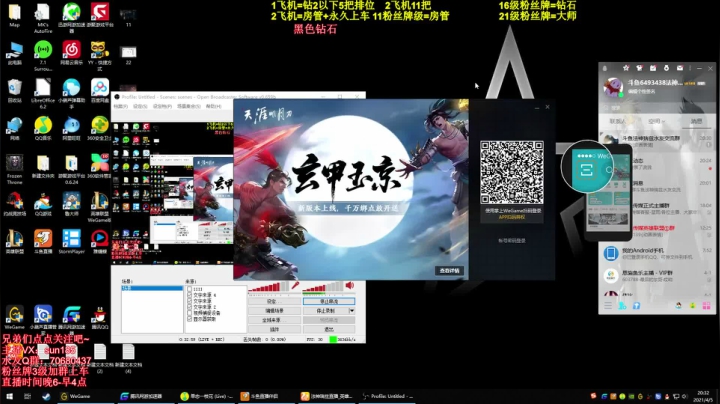The width and height of the screenshot is (720, 404).
Task: Open the LibreOffice 6.2 desktop shortcut
Action: pyautogui.click(x=43, y=94)
